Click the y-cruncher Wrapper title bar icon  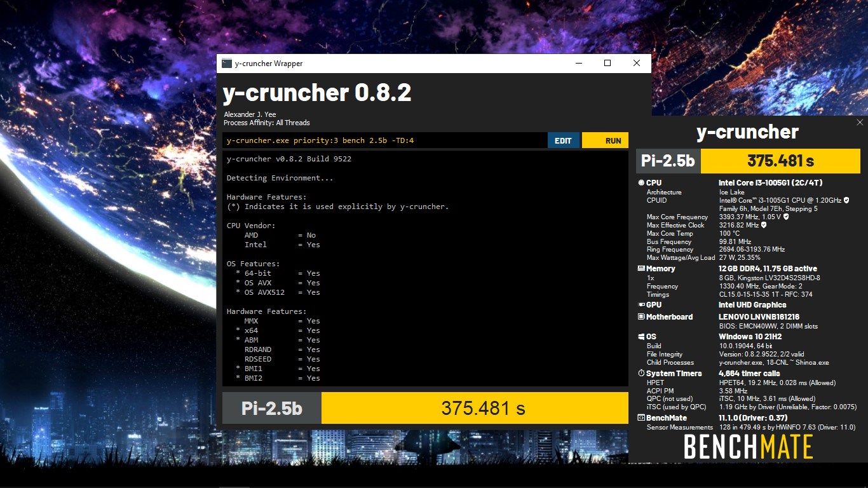click(x=226, y=63)
